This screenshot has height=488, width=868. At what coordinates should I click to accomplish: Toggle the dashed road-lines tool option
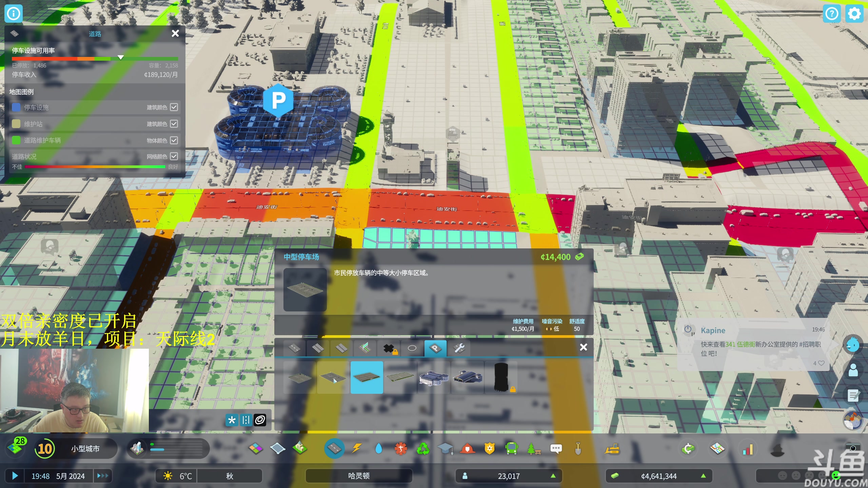[x=246, y=420]
